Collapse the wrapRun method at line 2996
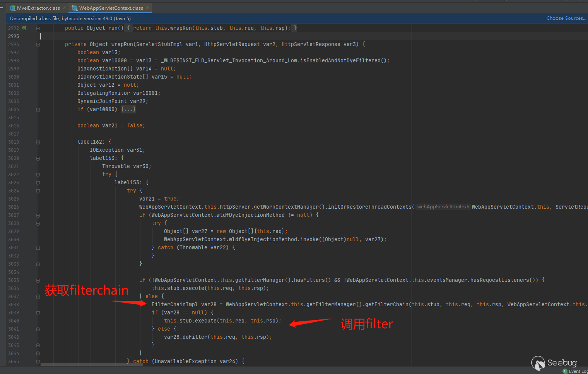Image resolution: width=588 pixels, height=374 pixels. point(38,45)
